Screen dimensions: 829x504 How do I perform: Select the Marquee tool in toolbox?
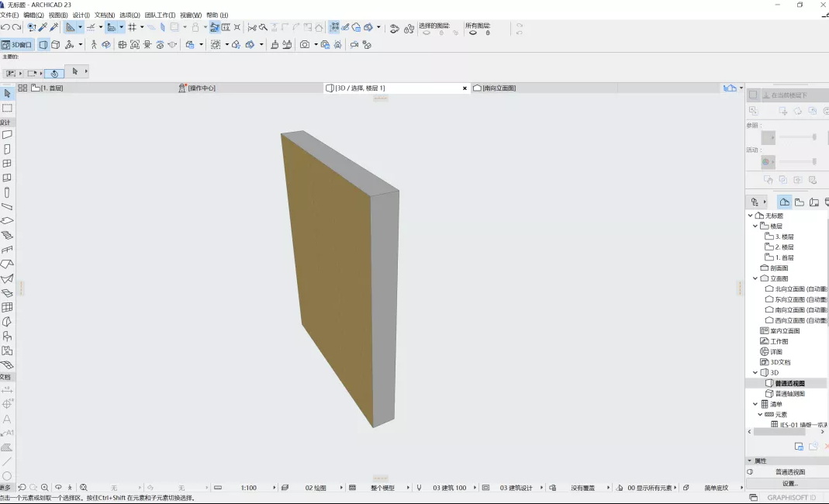(7, 108)
